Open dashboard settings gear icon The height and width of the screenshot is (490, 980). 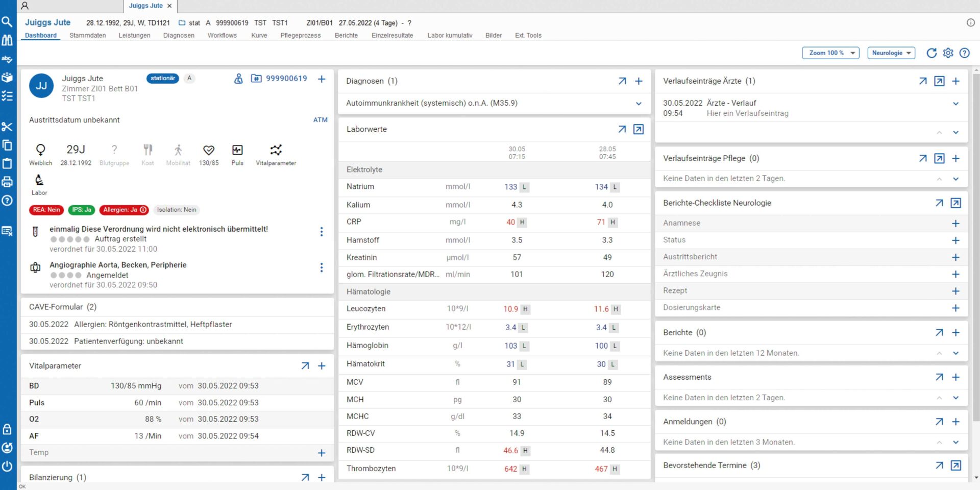tap(948, 53)
